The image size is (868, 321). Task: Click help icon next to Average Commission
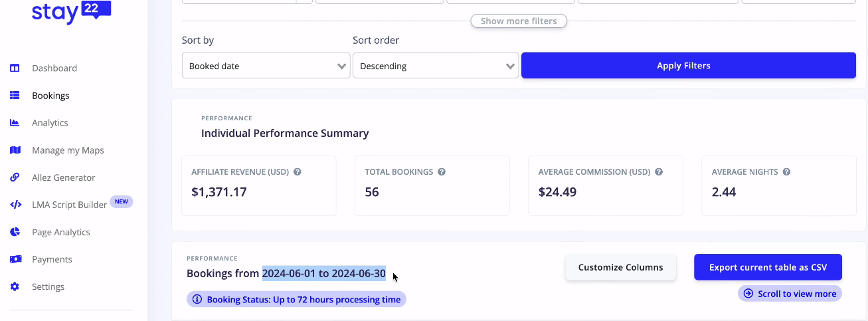(659, 171)
